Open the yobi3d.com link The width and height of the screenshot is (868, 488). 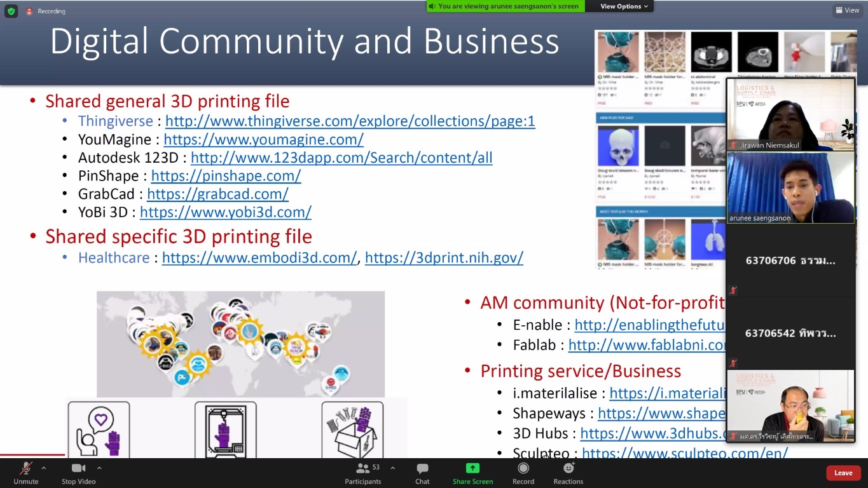coord(225,212)
